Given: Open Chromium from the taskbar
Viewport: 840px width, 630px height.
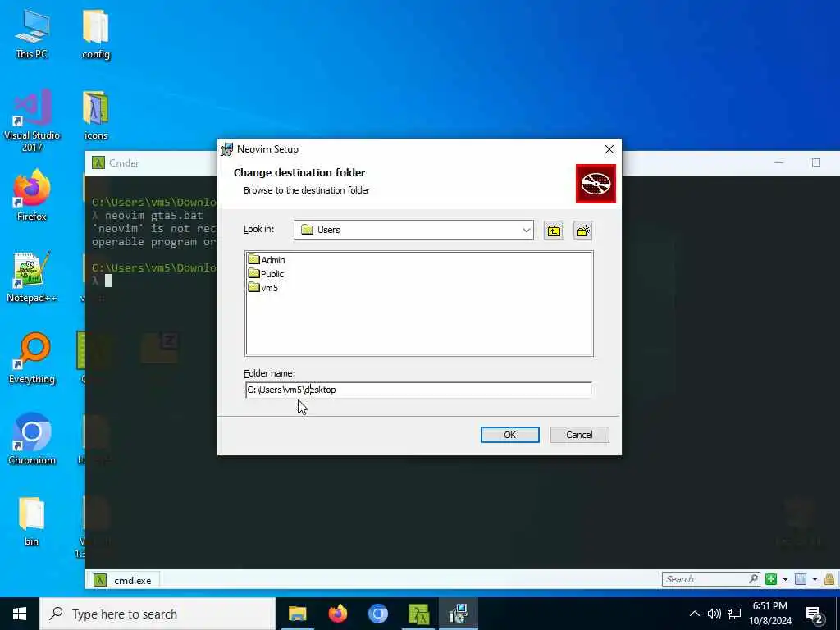Looking at the screenshot, I should coord(377,614).
